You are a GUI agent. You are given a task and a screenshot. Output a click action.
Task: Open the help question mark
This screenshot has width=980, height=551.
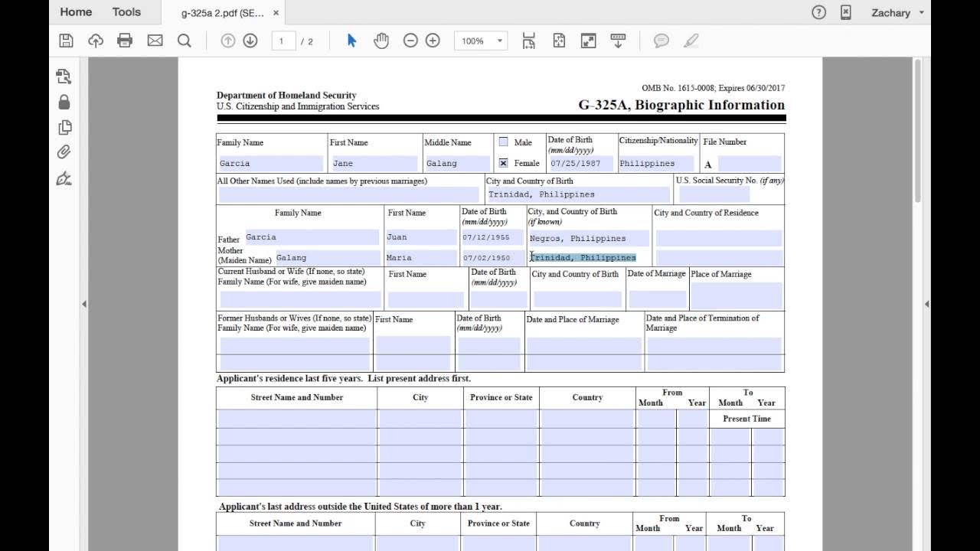[x=819, y=12]
